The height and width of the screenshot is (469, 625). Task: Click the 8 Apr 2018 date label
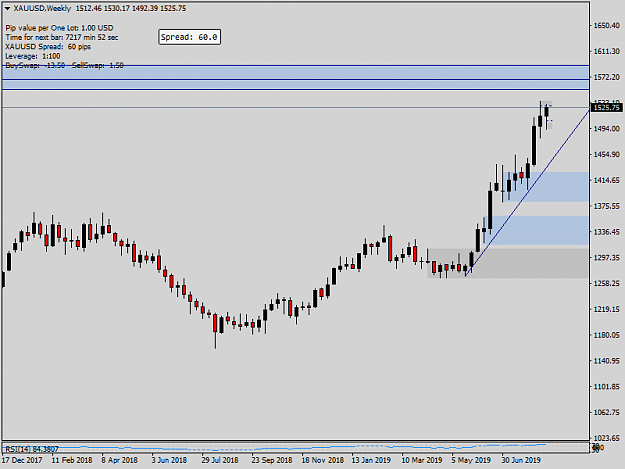[119, 460]
